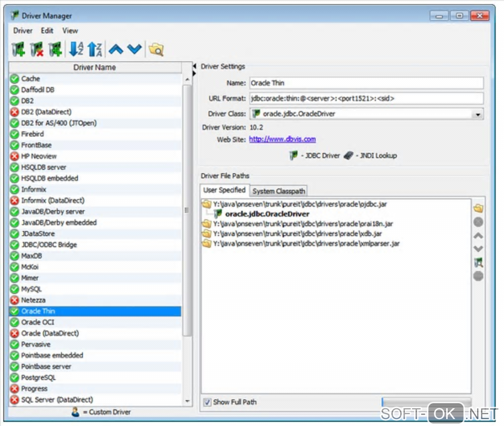The height and width of the screenshot is (426, 504).
Task: Select the JDBC/ODBC Bridge driver
Action: point(95,245)
